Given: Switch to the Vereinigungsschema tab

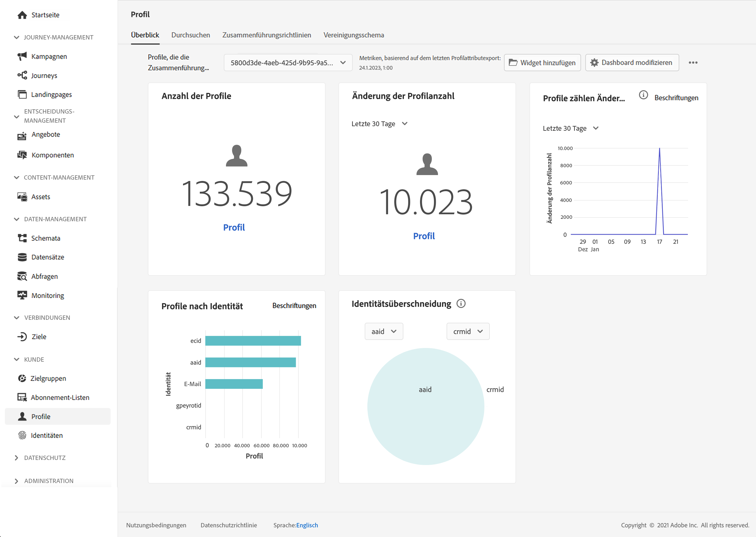Looking at the screenshot, I should click(x=353, y=35).
